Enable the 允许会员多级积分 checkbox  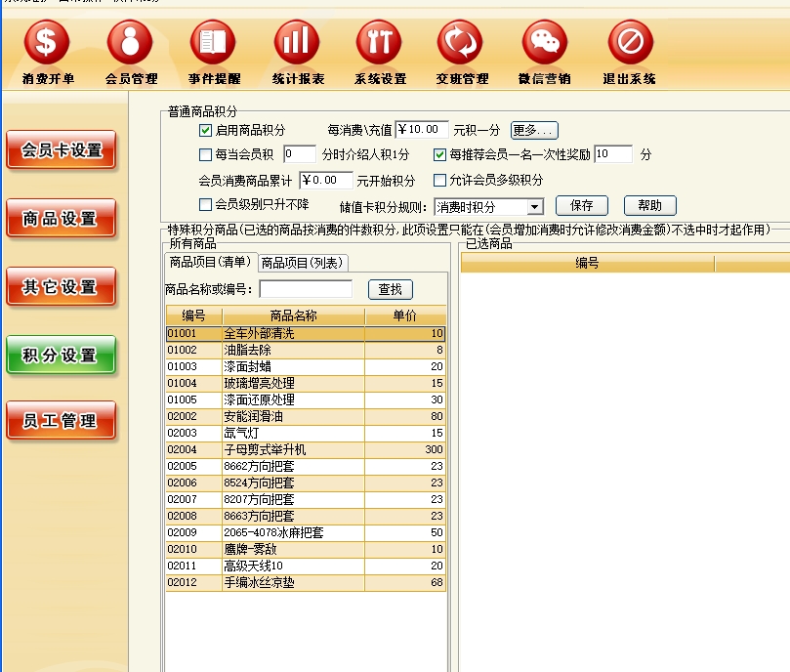pos(439,180)
